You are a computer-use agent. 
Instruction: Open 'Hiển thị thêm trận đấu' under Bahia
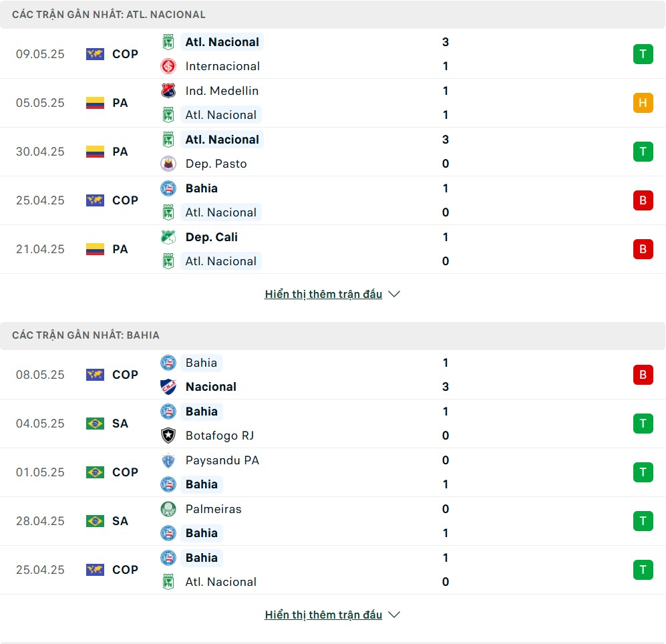[x=323, y=615]
